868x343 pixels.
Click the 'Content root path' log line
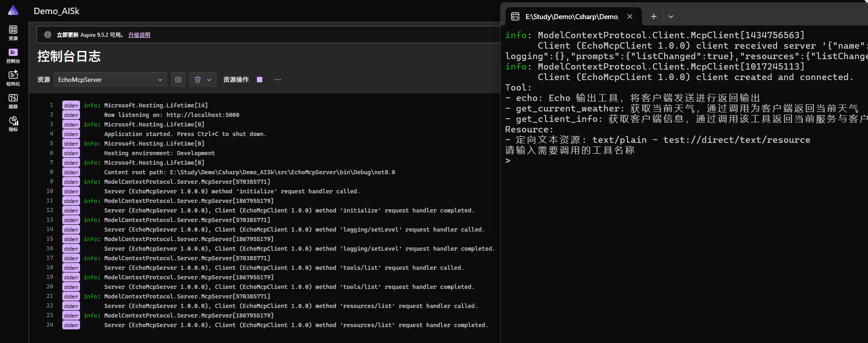(250, 172)
